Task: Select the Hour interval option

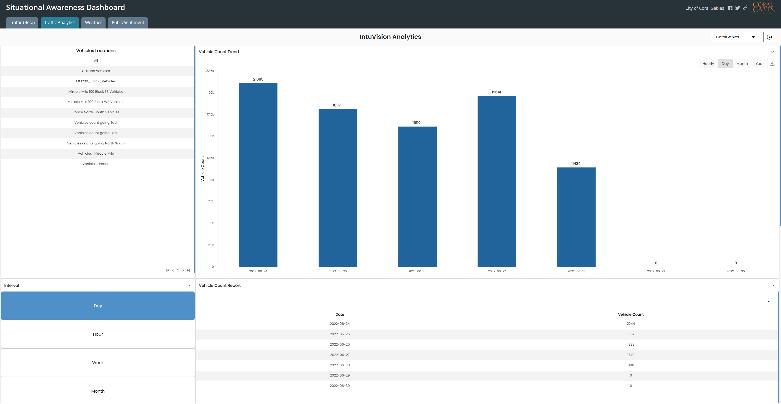Action: (x=98, y=334)
